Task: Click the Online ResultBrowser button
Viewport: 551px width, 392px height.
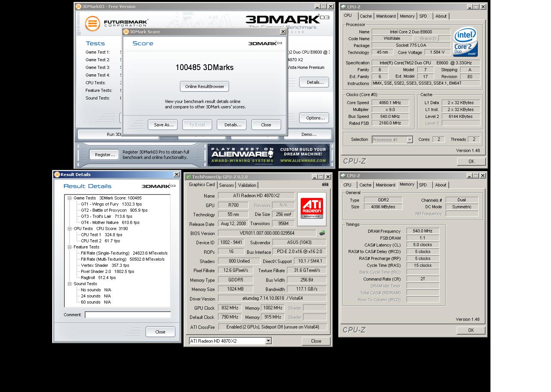Action: [205, 87]
